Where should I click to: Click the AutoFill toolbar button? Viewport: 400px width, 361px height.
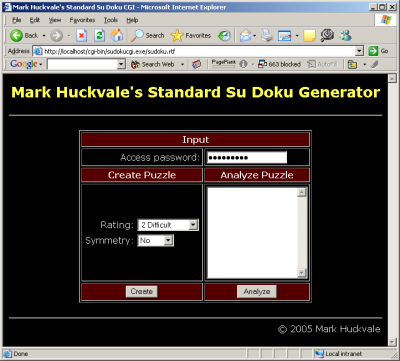(322, 64)
